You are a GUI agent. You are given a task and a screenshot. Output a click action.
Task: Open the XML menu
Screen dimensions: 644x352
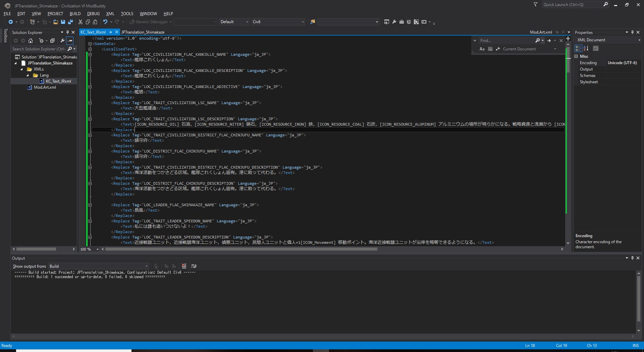coord(110,14)
